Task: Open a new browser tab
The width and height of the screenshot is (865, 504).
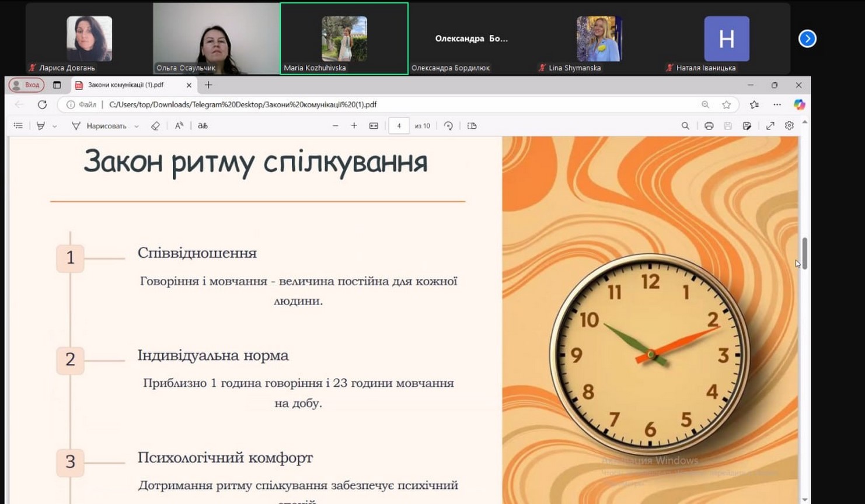Action: 208,85
